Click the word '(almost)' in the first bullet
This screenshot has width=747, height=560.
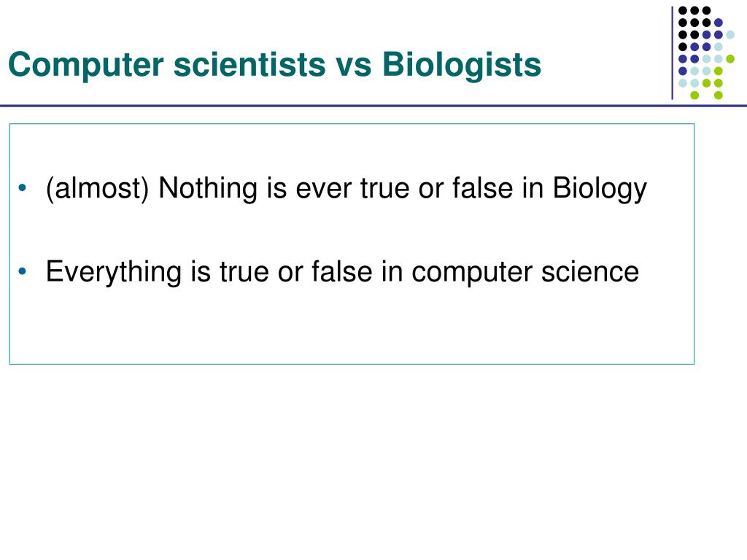(98, 189)
